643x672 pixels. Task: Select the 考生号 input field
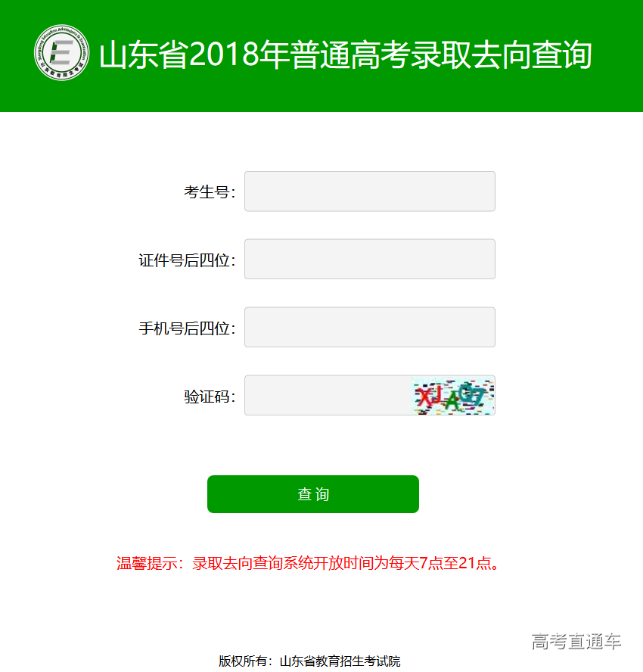(369, 191)
